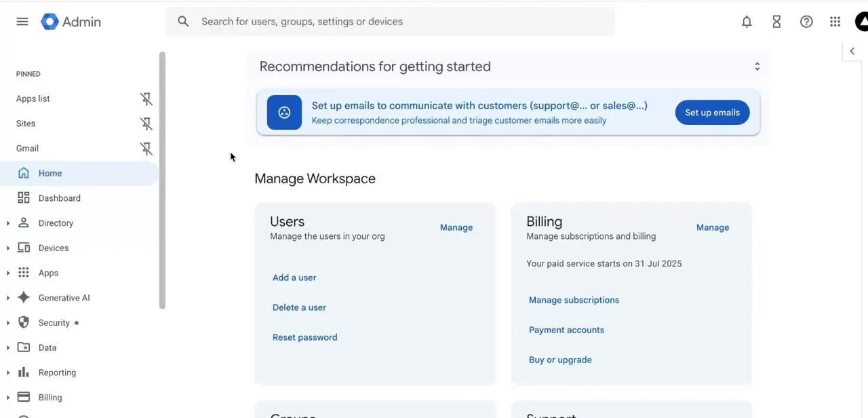This screenshot has width=868, height=418.
Task: Open the main hamburger menu
Action: point(22,22)
